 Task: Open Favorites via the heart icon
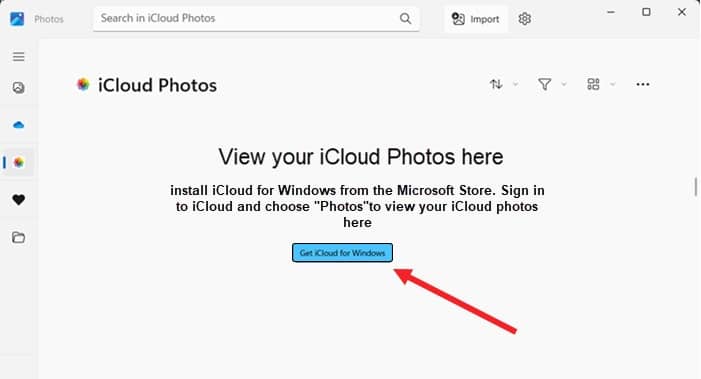pyautogui.click(x=18, y=200)
